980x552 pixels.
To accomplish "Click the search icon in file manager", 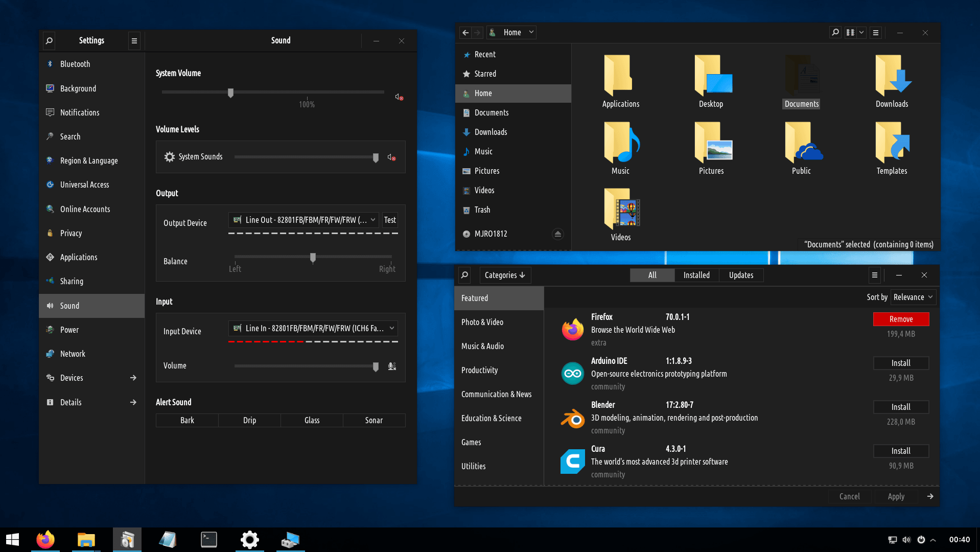I will 835,32.
